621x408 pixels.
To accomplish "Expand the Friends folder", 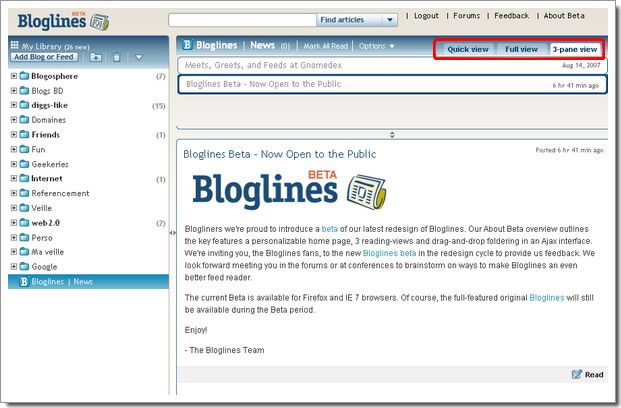I will [14, 134].
